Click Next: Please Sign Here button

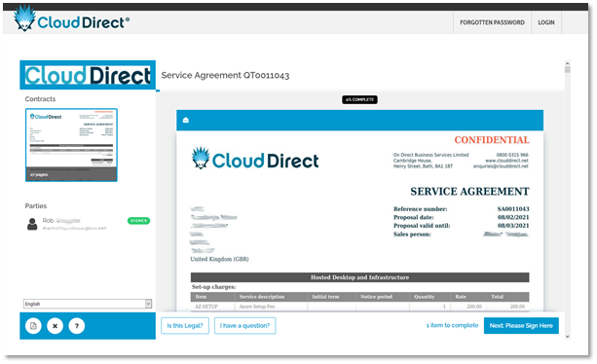[x=521, y=326]
